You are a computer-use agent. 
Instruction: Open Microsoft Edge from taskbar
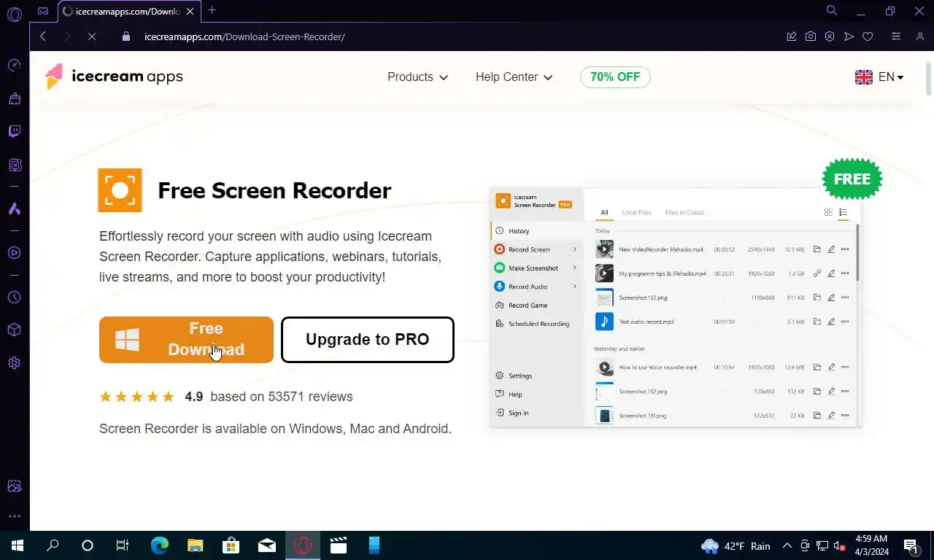pos(159,545)
